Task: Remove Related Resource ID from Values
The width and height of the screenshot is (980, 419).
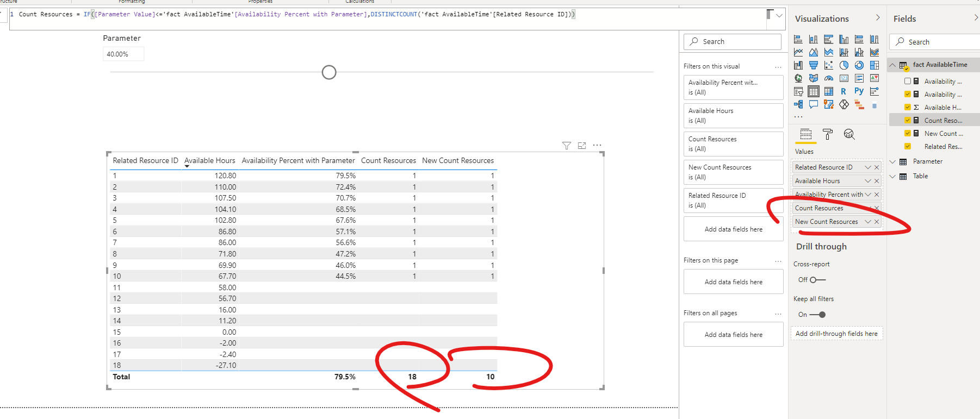Action: (877, 167)
